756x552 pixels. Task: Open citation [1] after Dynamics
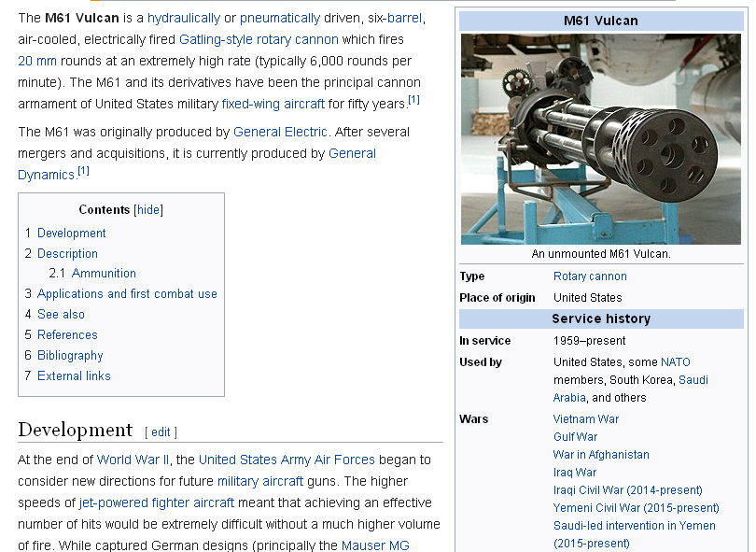coord(83,171)
